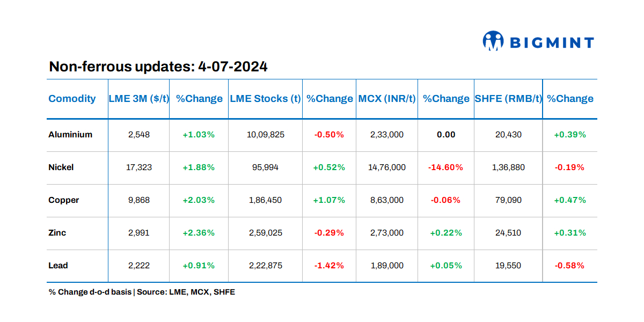The width and height of the screenshot is (644, 322).
Task: Select Nickel's SHFE price 1,36,880
Action: (508, 167)
